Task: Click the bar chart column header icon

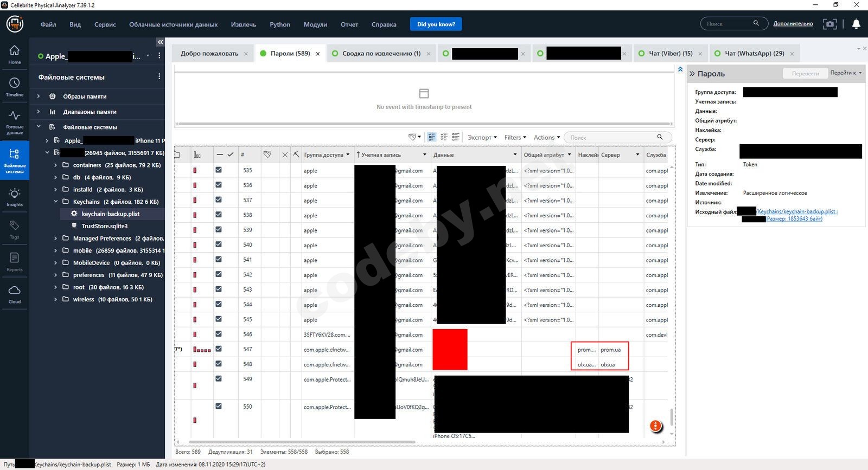Action: [x=197, y=155]
